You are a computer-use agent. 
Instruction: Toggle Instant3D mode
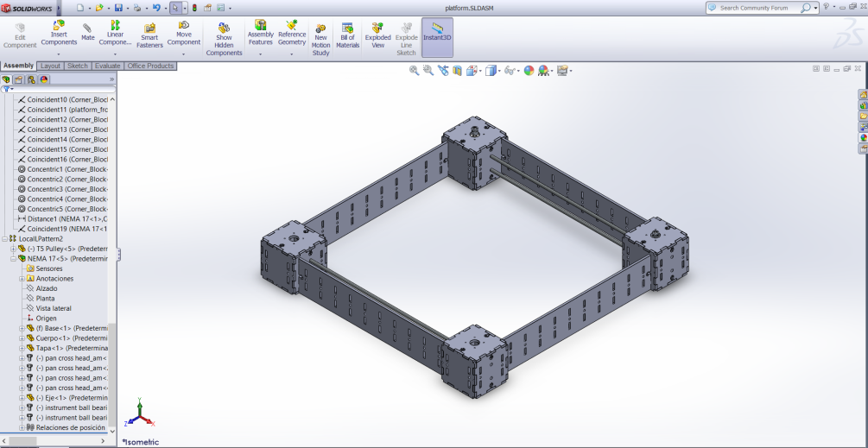(437, 37)
